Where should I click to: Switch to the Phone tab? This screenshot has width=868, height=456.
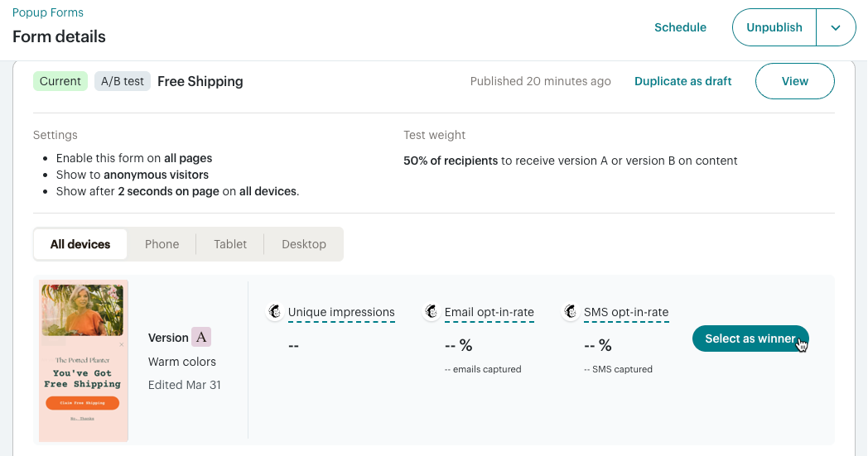tap(162, 244)
